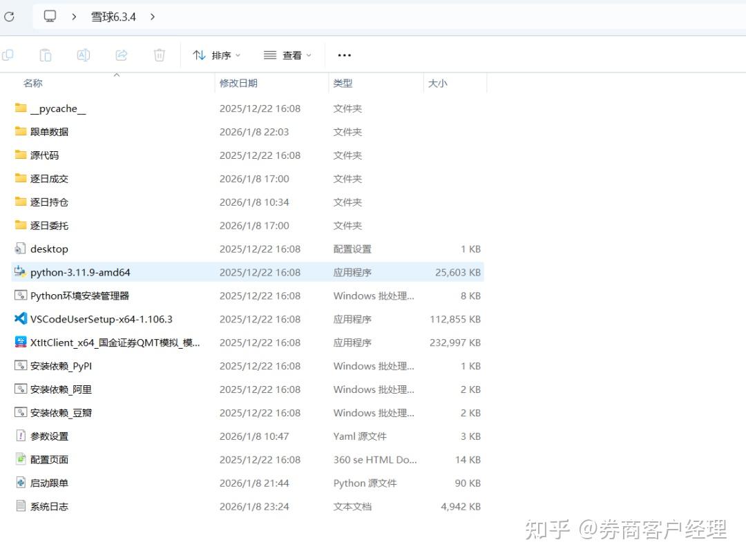
Task: Expand the chevron after 雪球6.3.4
Action: click(152, 17)
